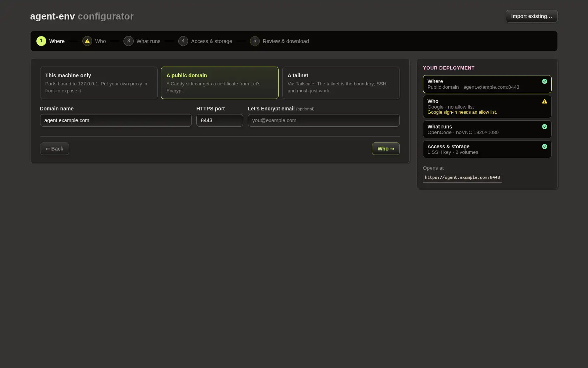Click the Back button
This screenshot has height=368, width=588.
[54, 149]
